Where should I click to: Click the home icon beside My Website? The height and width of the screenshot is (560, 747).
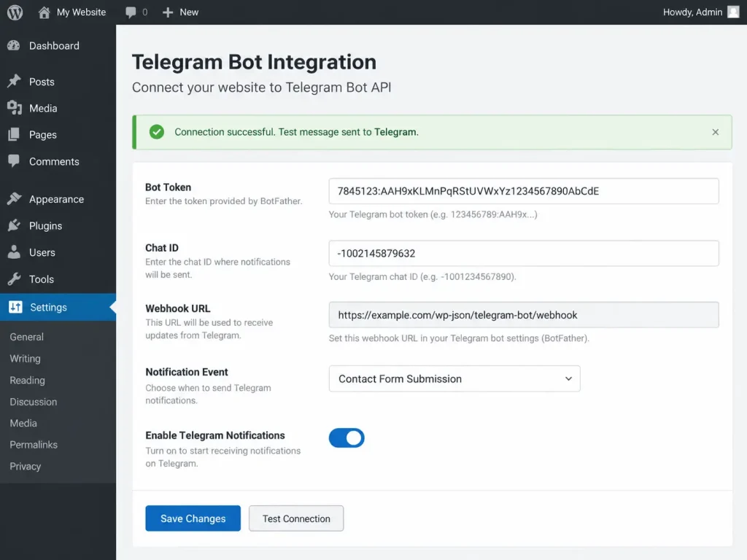tap(44, 12)
